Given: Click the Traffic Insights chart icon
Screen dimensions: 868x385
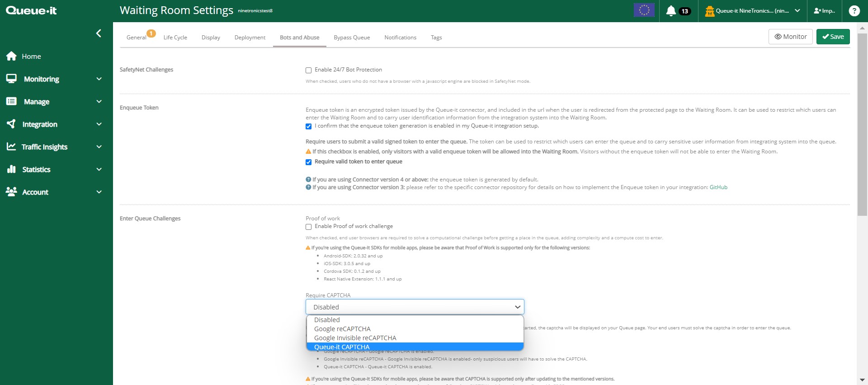Looking at the screenshot, I should point(11,147).
